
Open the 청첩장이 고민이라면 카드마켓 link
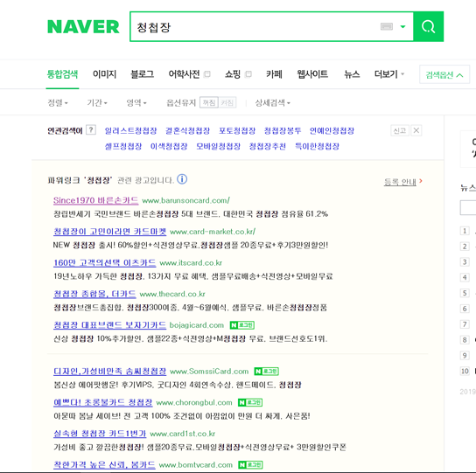109,232
